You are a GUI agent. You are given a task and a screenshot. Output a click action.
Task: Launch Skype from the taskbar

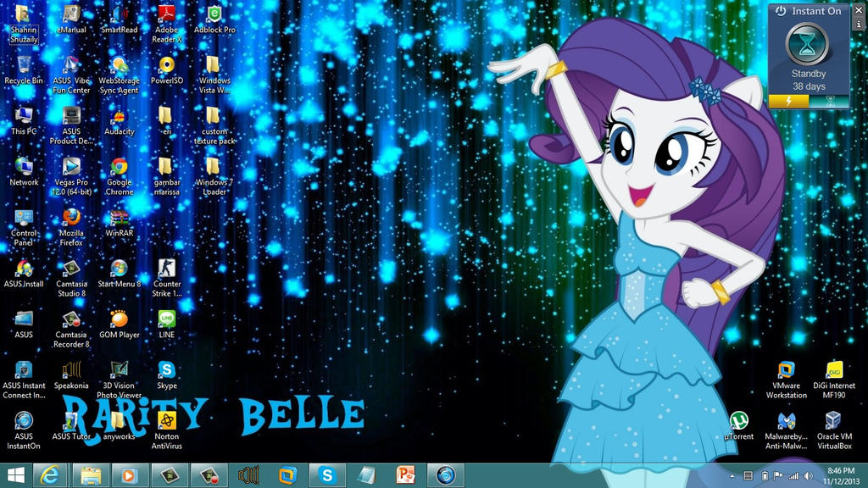click(x=325, y=474)
